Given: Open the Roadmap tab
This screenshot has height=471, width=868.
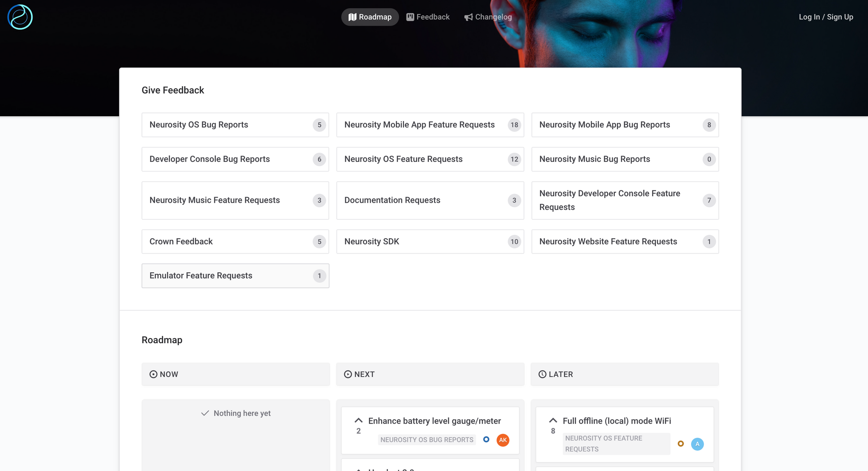Looking at the screenshot, I should (x=370, y=17).
